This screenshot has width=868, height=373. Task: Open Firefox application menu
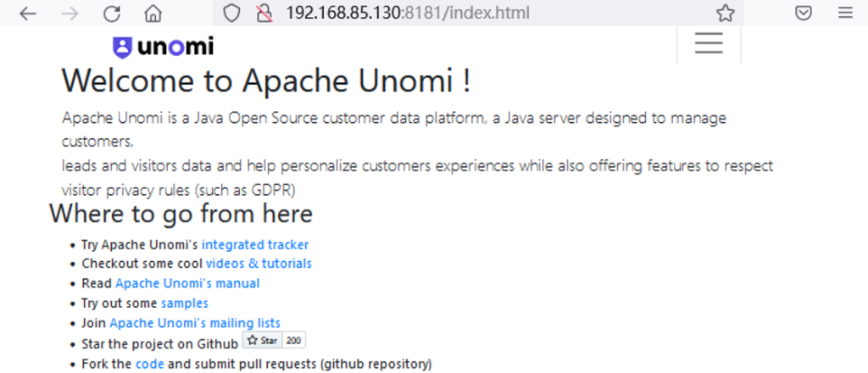(845, 14)
